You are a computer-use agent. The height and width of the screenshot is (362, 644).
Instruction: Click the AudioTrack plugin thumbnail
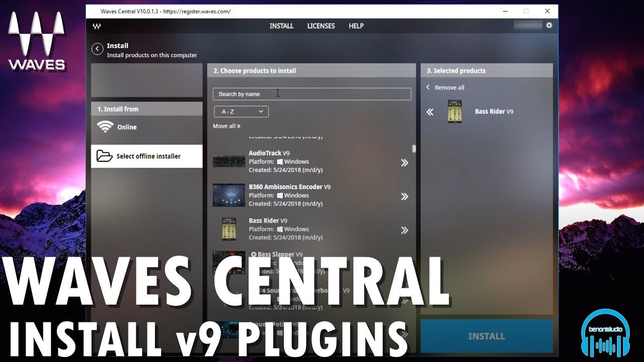pyautogui.click(x=229, y=161)
